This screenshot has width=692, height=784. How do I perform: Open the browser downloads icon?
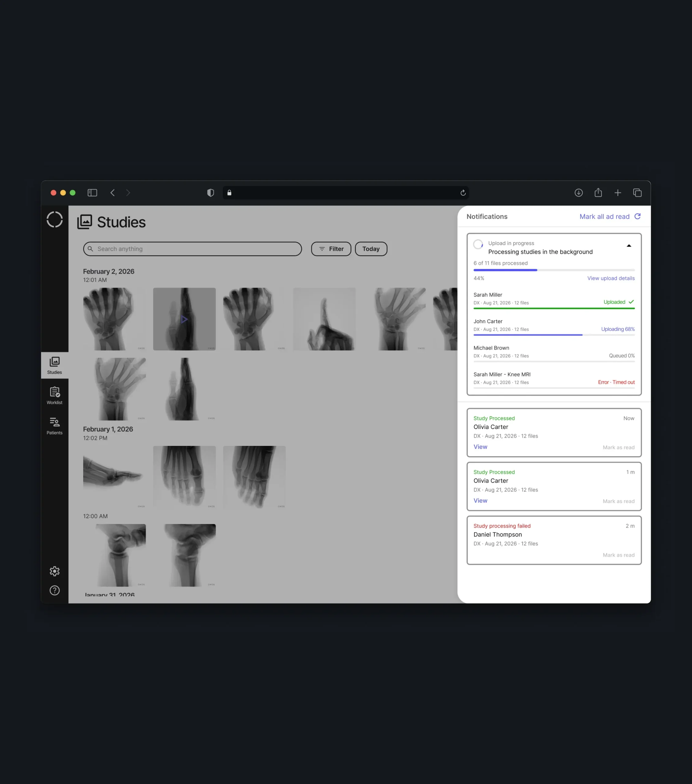pos(579,193)
